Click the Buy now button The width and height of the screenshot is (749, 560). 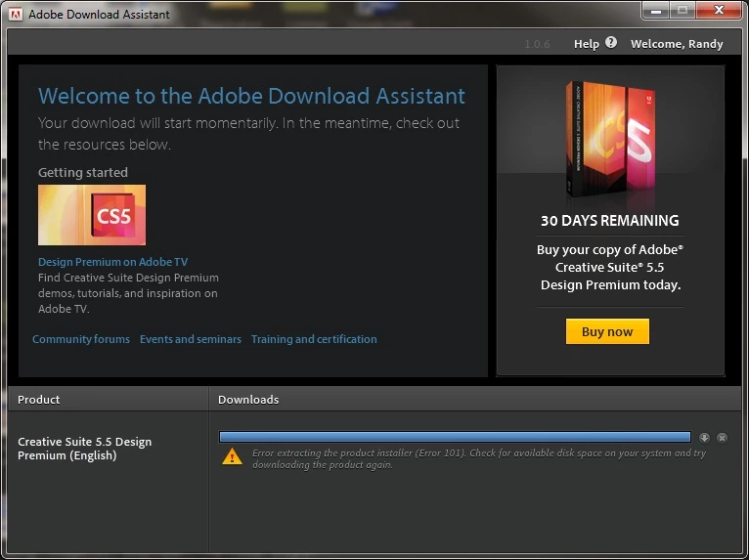[x=607, y=331]
